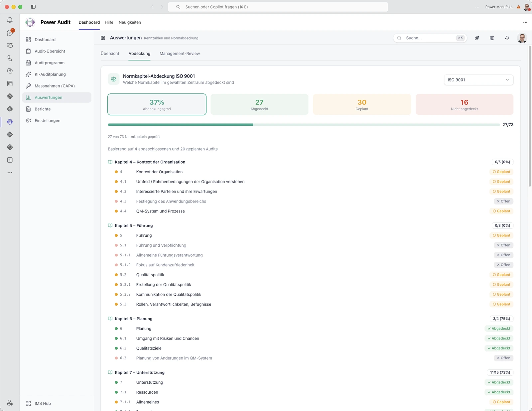Open the Activity bell in Teams rail
The height and width of the screenshot is (411, 532).
10,20
